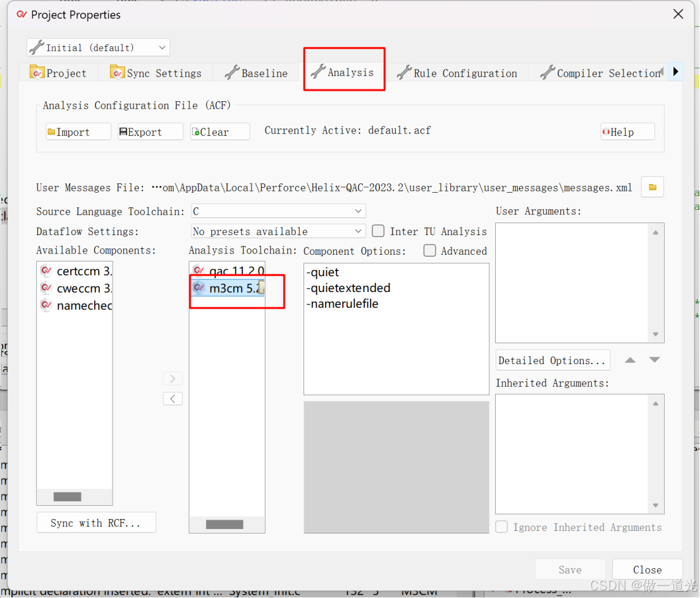Close dialog with the X icon
Image resolution: width=700 pixels, height=598 pixels.
(678, 15)
